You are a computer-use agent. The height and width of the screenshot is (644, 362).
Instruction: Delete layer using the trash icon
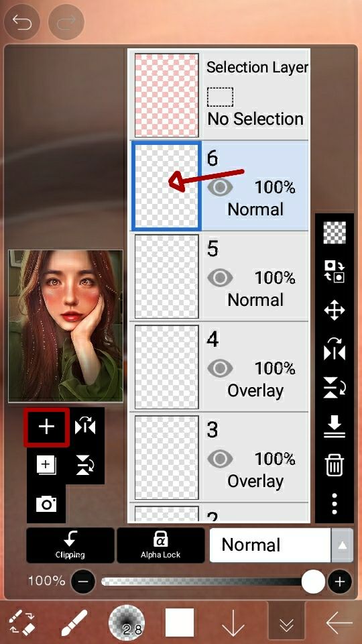click(x=335, y=466)
